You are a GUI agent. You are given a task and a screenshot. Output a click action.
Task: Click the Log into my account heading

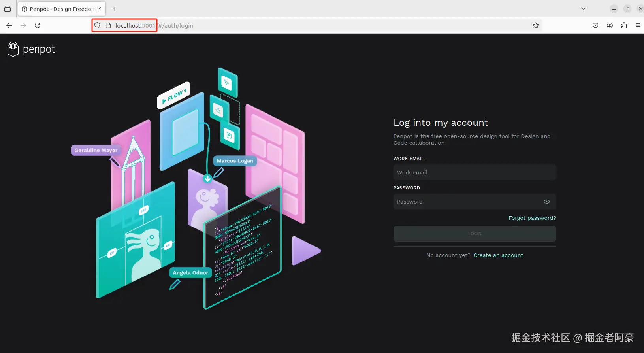441,123
